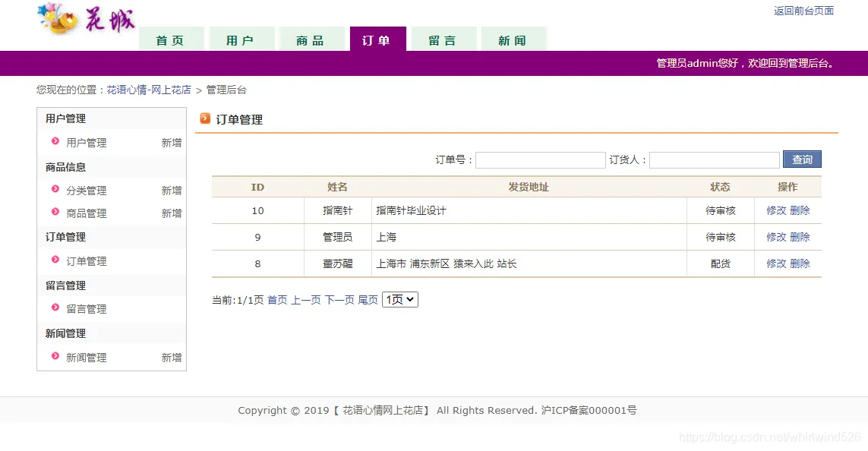The width and height of the screenshot is (868, 451).
Task: Click the 发货地址 column header
Action: [x=529, y=187]
